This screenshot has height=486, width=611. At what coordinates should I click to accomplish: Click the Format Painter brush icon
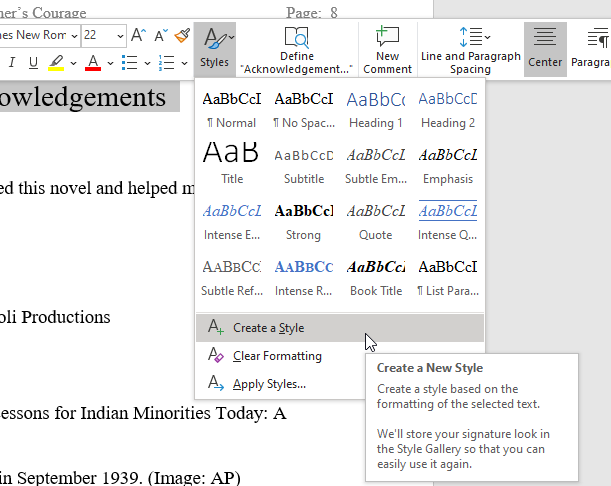pos(182,35)
